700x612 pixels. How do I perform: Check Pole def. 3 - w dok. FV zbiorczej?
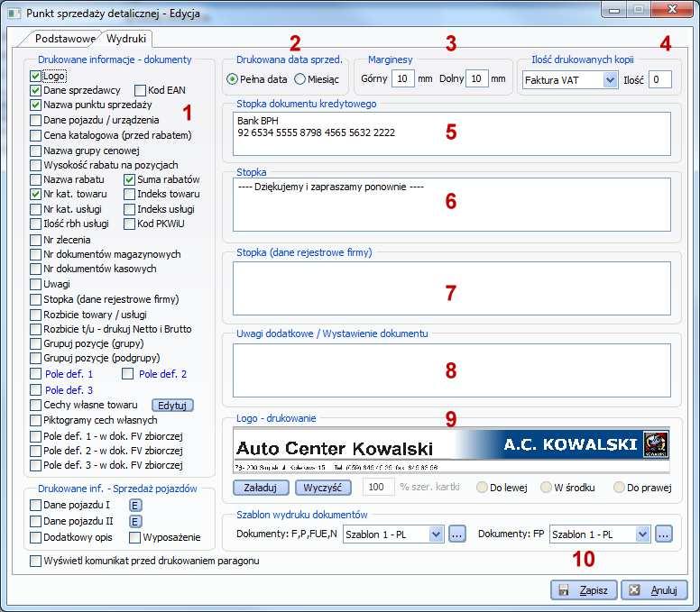[36, 465]
